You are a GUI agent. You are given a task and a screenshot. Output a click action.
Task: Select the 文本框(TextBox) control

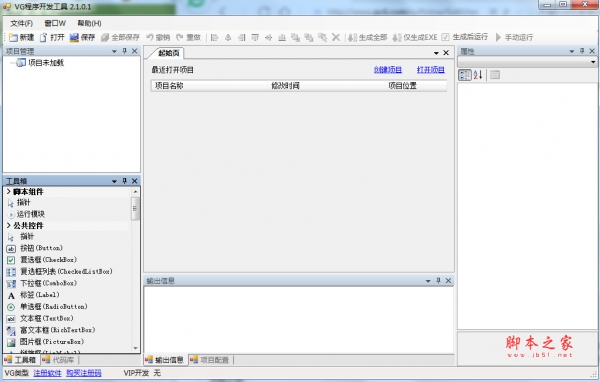coord(47,318)
